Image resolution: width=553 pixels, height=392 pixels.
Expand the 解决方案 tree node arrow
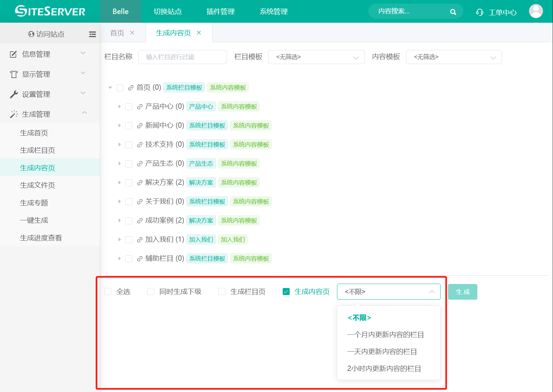coord(119,182)
